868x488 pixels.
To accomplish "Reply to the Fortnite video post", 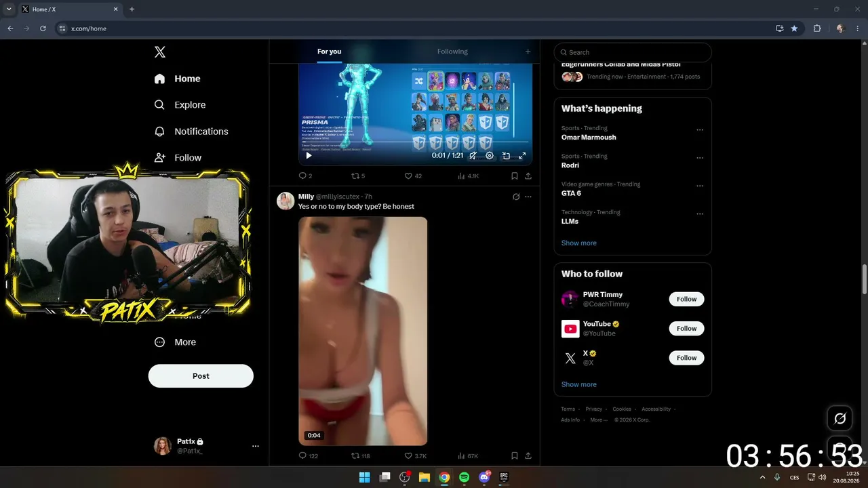I will click(x=305, y=176).
